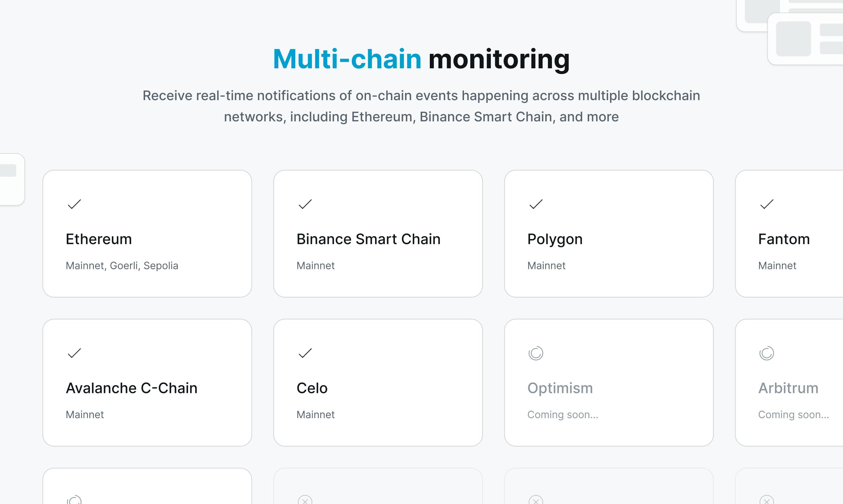
Task: Click the Ethereum card title
Action: [99, 239]
